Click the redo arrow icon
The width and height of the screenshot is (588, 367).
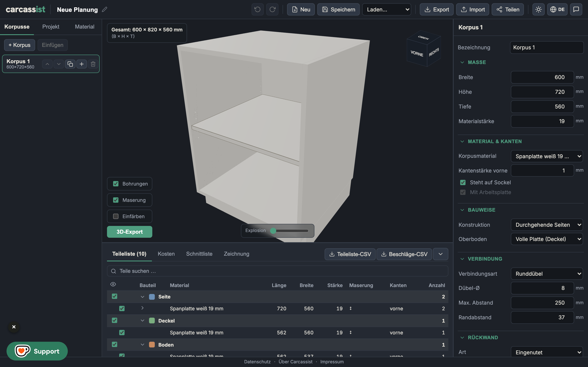(x=272, y=9)
